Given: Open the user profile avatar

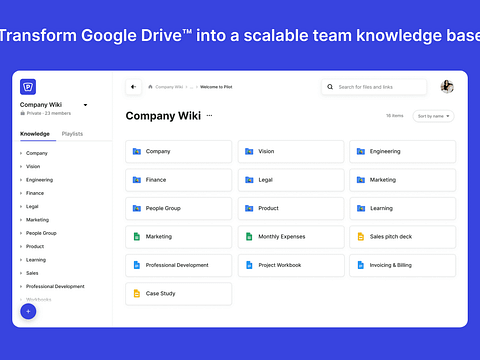Looking at the screenshot, I should pyautogui.click(x=447, y=87).
